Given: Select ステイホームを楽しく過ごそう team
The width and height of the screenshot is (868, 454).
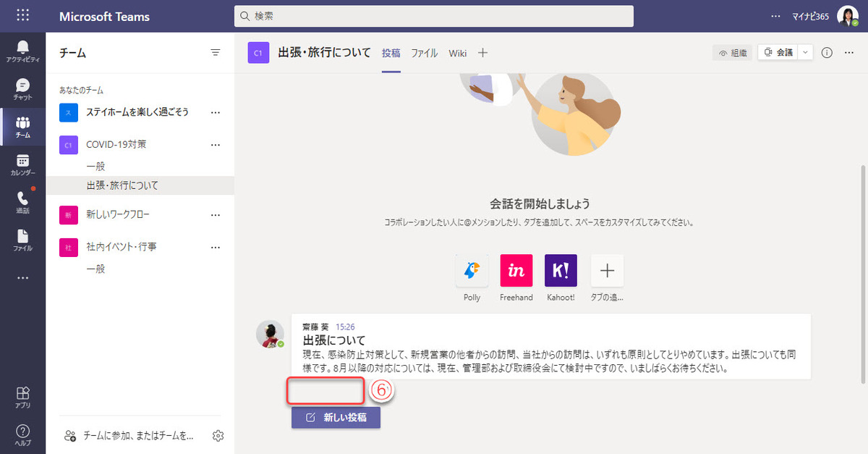Looking at the screenshot, I should click(x=137, y=112).
